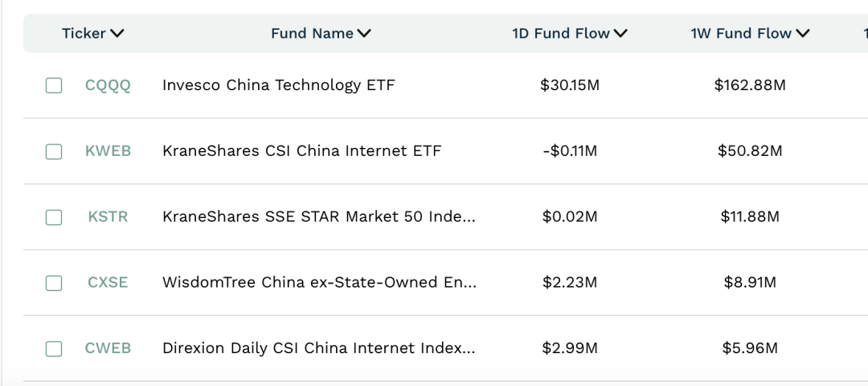Viewport: 868px width, 386px height.
Task: Enable the CXSE row checkbox
Action: click(54, 283)
